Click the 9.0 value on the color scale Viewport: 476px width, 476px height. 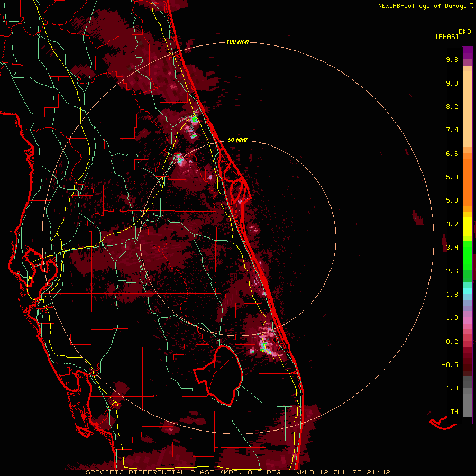[x=452, y=83]
